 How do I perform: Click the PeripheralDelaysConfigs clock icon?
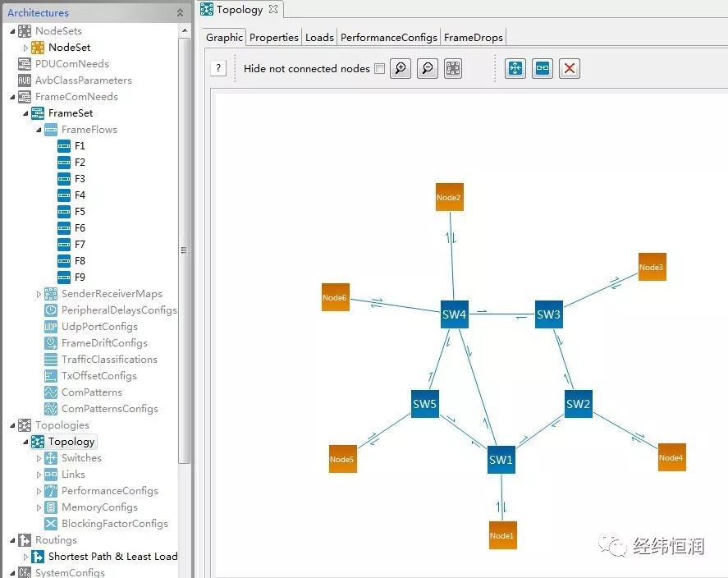pyautogui.click(x=51, y=310)
